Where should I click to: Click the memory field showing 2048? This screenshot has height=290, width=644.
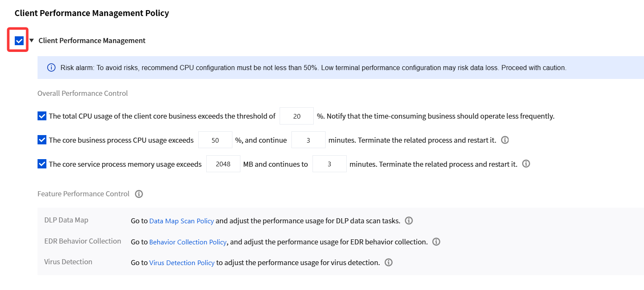point(223,164)
